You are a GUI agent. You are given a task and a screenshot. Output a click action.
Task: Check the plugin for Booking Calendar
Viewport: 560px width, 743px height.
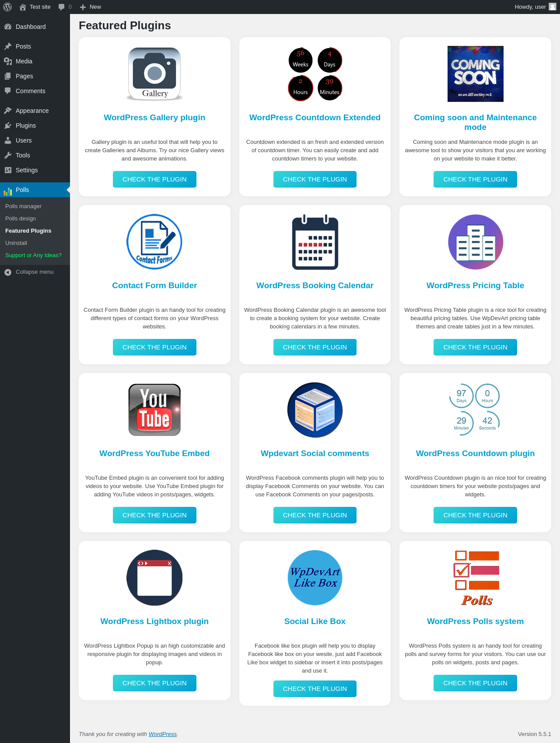[x=315, y=347]
